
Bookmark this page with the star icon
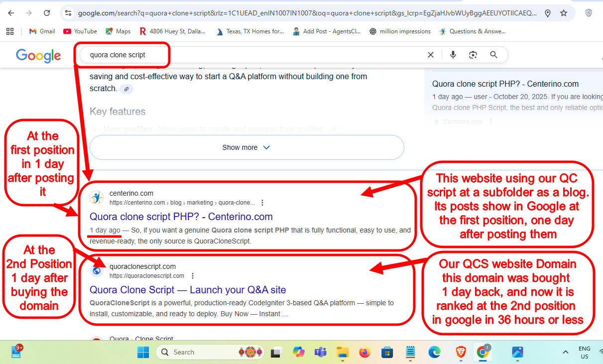point(564,13)
